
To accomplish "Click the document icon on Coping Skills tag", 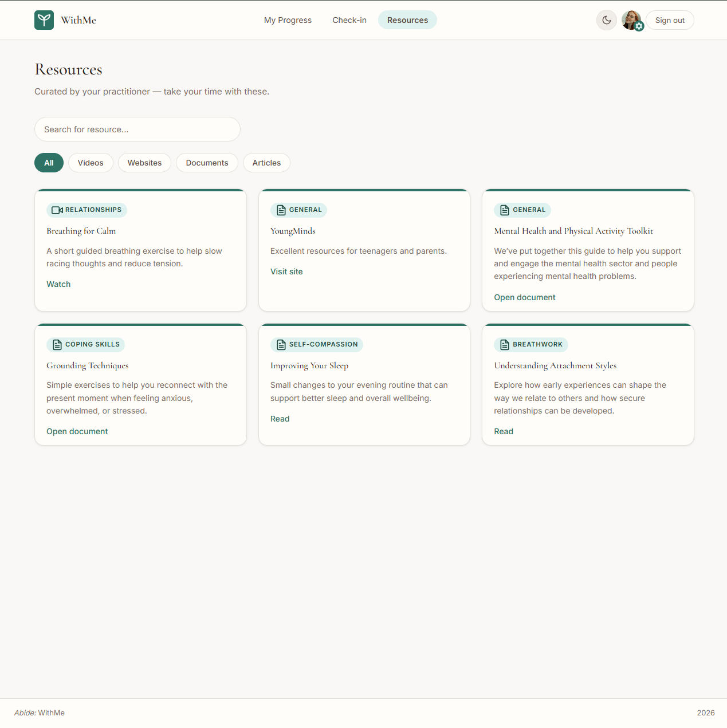I will click(57, 345).
